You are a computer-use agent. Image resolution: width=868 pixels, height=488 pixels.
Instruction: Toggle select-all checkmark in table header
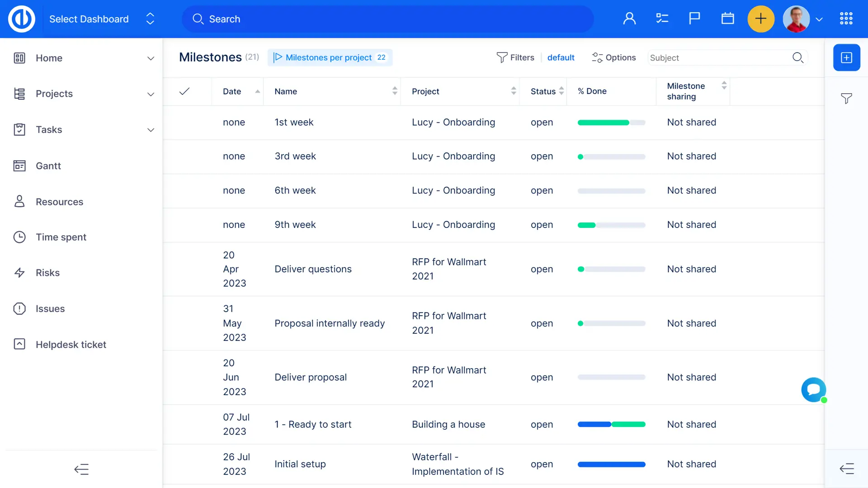click(184, 91)
